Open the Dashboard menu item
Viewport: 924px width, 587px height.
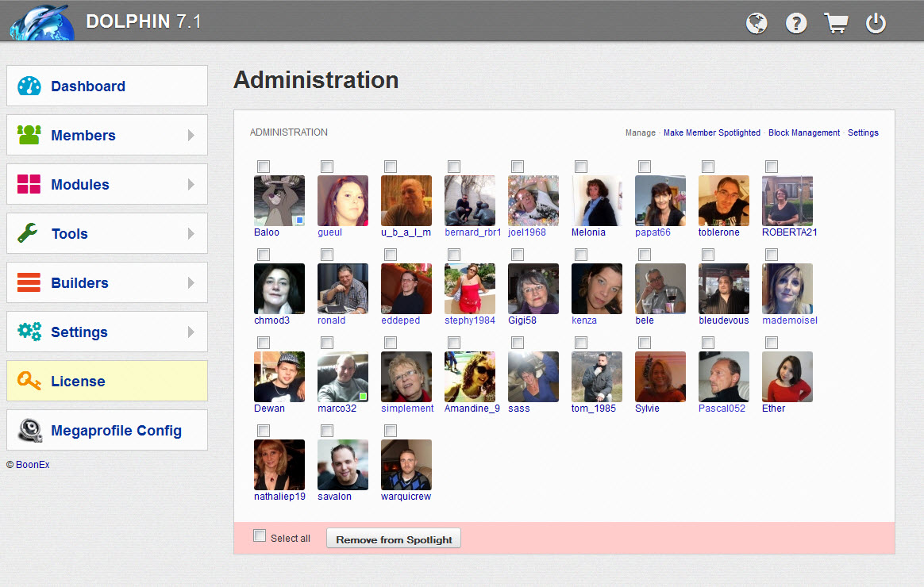[107, 86]
